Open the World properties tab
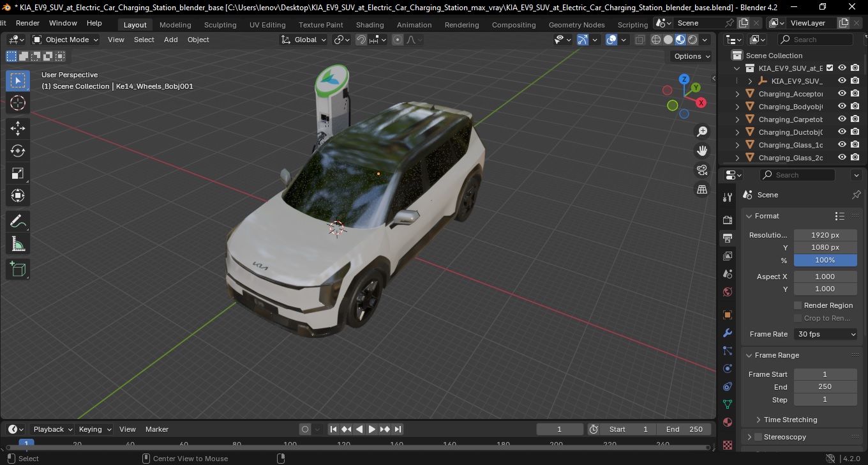 pos(727,292)
